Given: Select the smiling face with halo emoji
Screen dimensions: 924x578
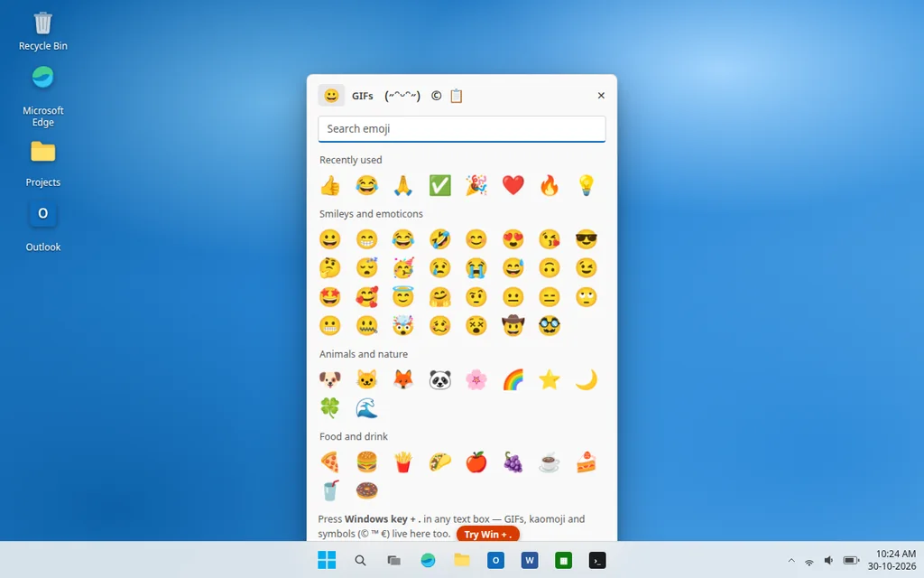Looking at the screenshot, I should click(403, 296).
